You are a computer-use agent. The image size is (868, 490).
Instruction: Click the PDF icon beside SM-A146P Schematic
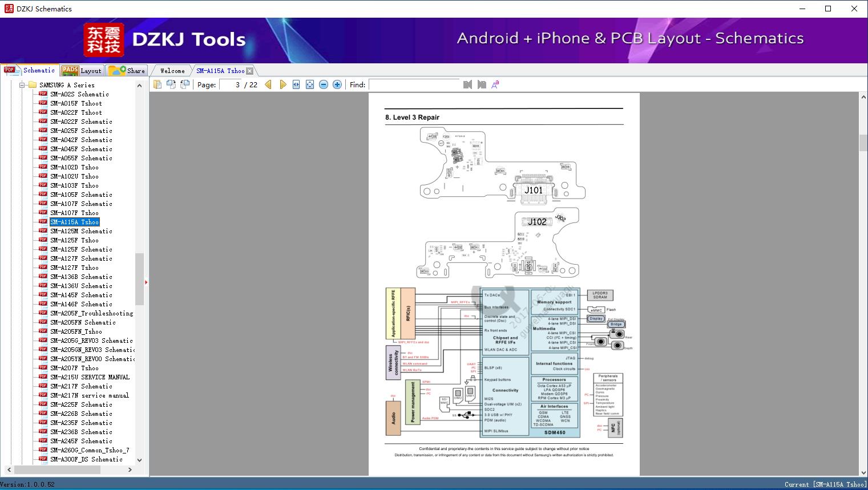43,304
